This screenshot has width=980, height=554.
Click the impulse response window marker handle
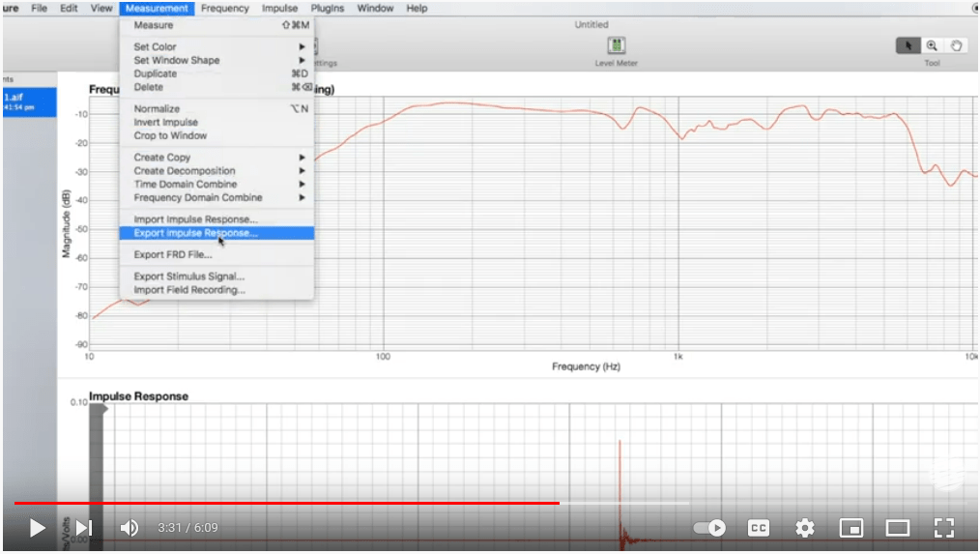pyautogui.click(x=104, y=409)
